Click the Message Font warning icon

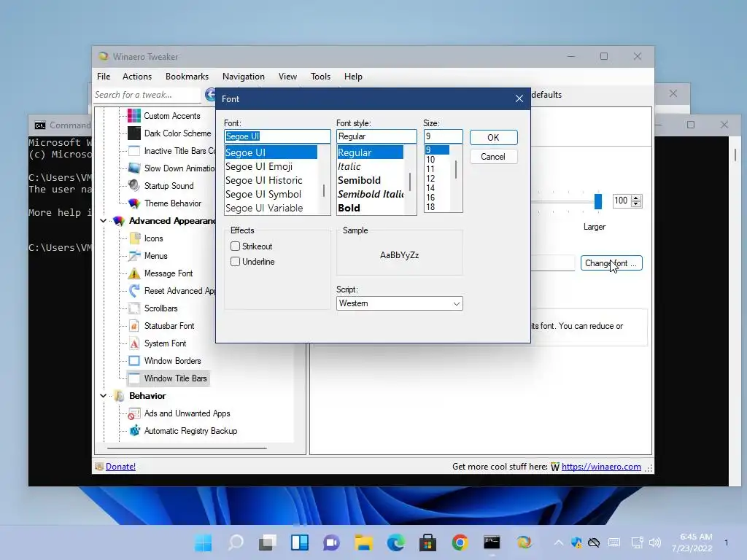[x=134, y=273]
